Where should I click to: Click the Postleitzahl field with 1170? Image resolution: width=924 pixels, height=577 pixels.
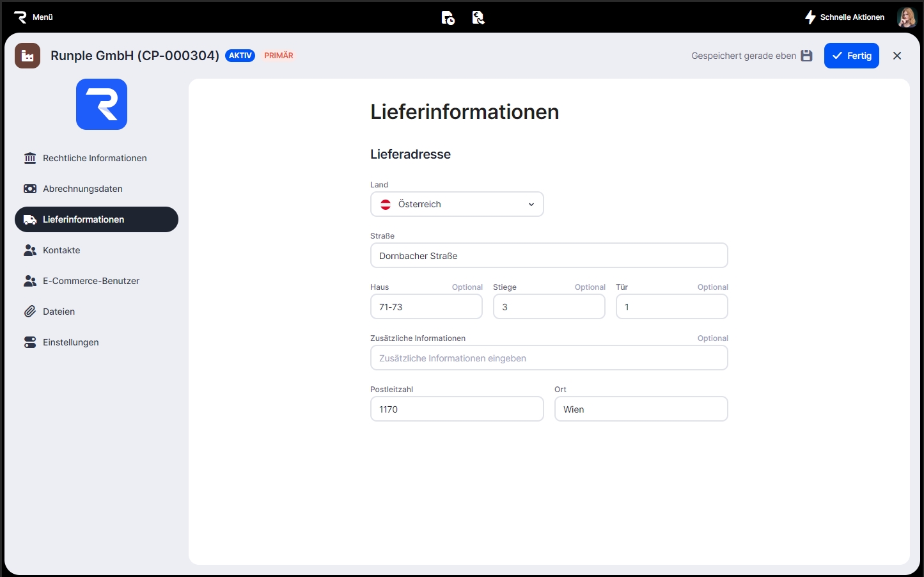[457, 409]
